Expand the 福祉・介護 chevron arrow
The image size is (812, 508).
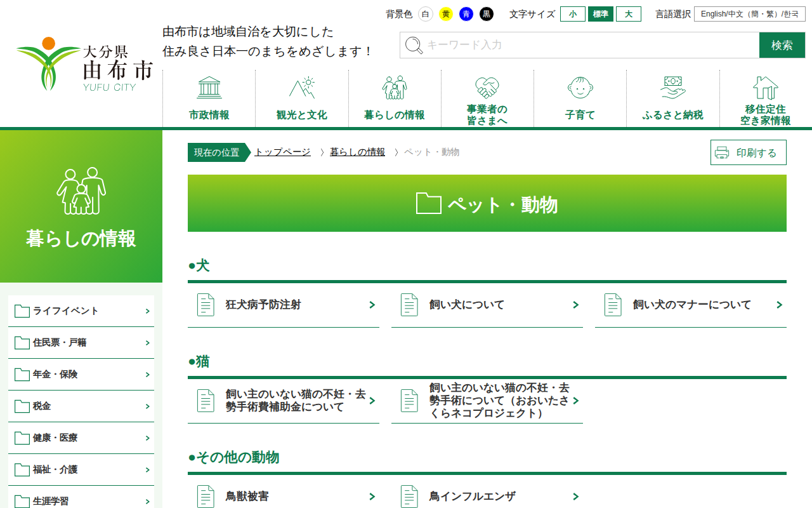pos(147,470)
